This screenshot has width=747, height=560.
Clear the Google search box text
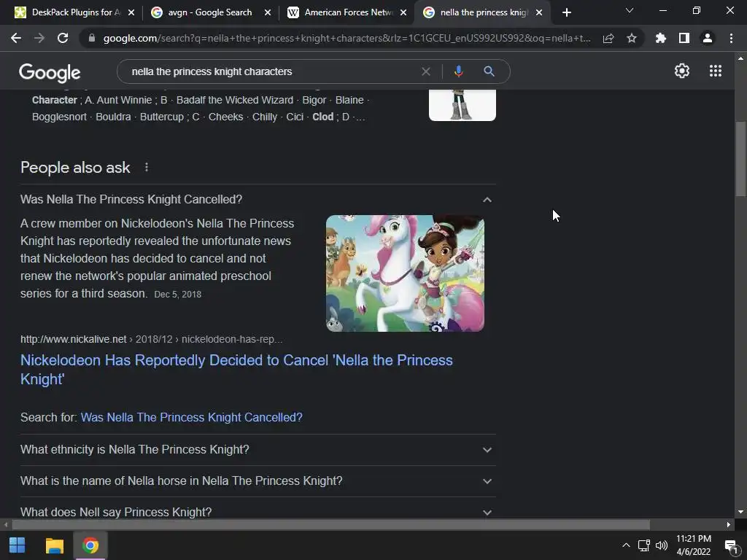coord(426,71)
